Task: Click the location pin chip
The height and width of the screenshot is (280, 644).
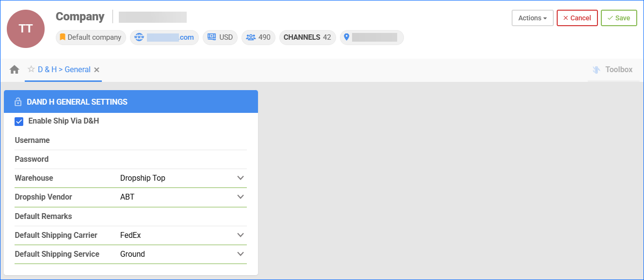Action: pyautogui.click(x=371, y=37)
